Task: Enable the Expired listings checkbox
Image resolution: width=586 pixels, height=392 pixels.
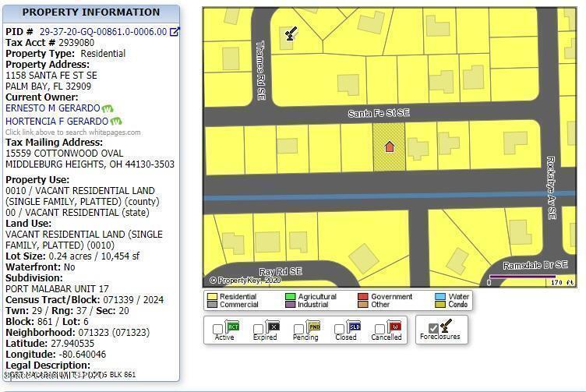Action: tap(259, 330)
